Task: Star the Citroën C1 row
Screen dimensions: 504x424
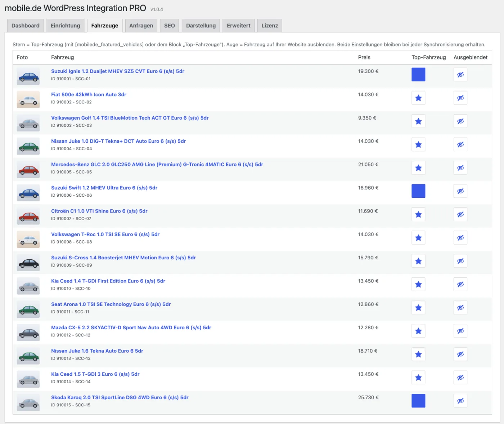Action: click(x=418, y=214)
